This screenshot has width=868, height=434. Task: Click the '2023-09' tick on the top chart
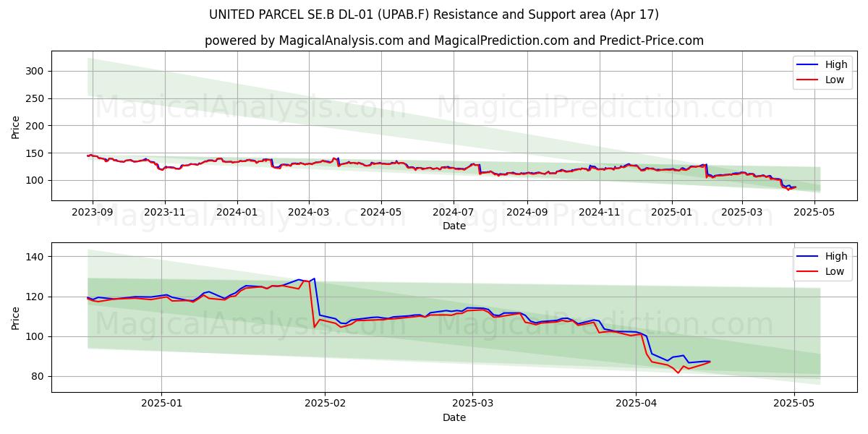93,213
